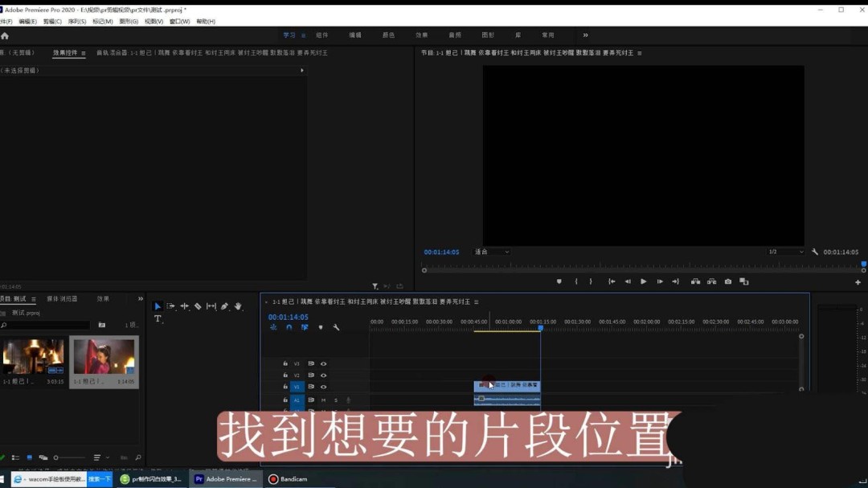This screenshot has width=868, height=488.
Task: Toggle V1 track targeting
Action: [x=297, y=388]
